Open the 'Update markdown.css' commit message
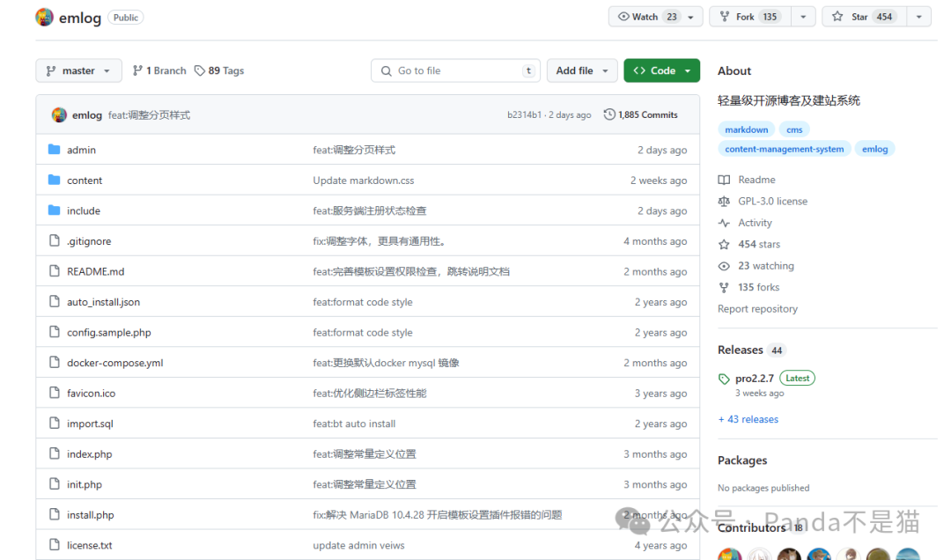 pyautogui.click(x=364, y=181)
